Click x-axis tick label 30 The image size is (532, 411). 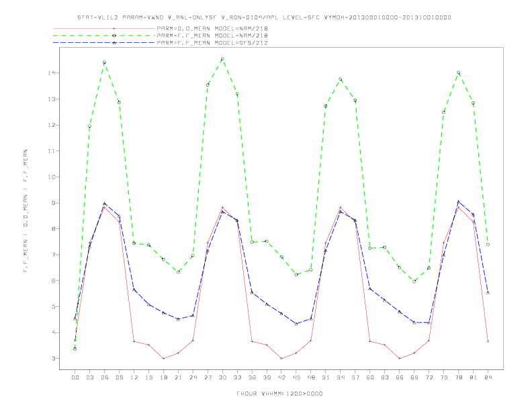(222, 377)
